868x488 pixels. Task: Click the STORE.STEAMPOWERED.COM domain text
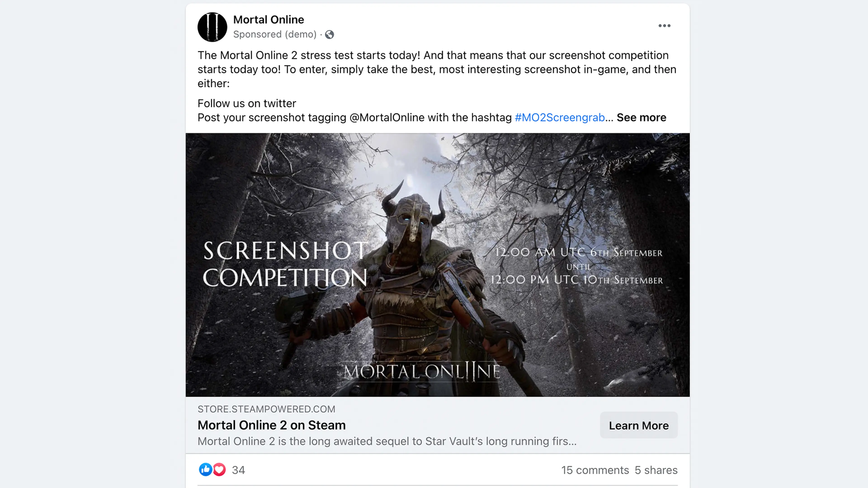coord(266,409)
